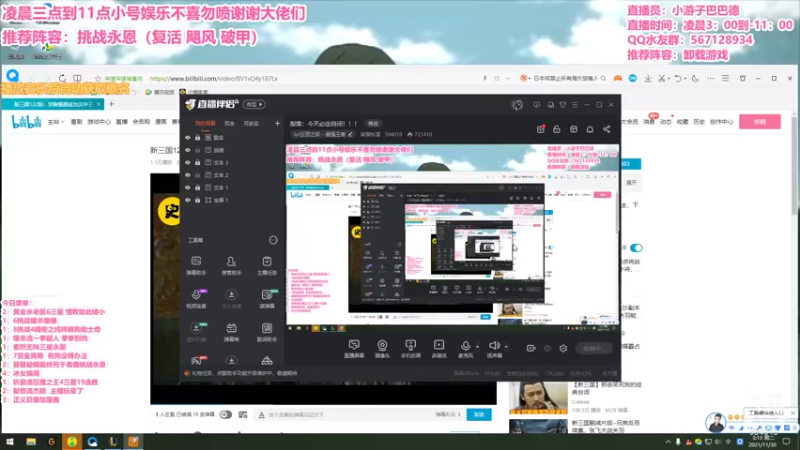
Task: Click the share icon in 直播伴侣 header
Action: tap(607, 129)
